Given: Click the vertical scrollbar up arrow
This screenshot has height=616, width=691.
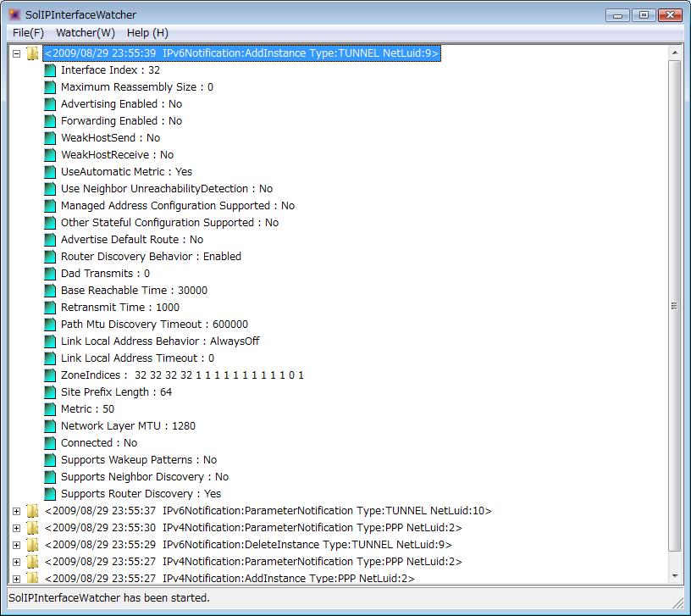Looking at the screenshot, I should point(675,53).
